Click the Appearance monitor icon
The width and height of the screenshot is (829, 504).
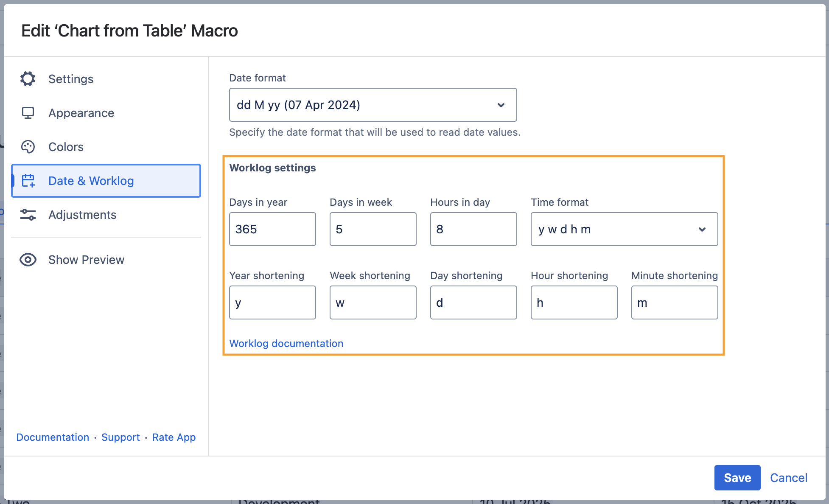[x=28, y=113]
